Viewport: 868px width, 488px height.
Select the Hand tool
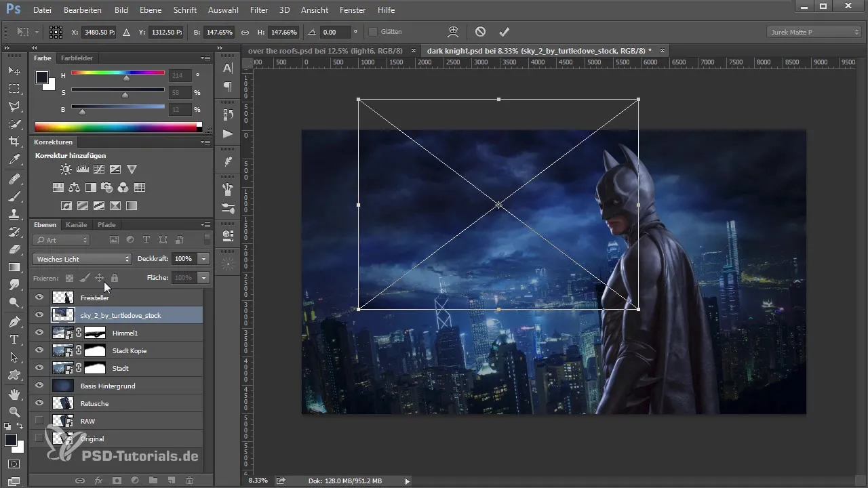pyautogui.click(x=14, y=394)
